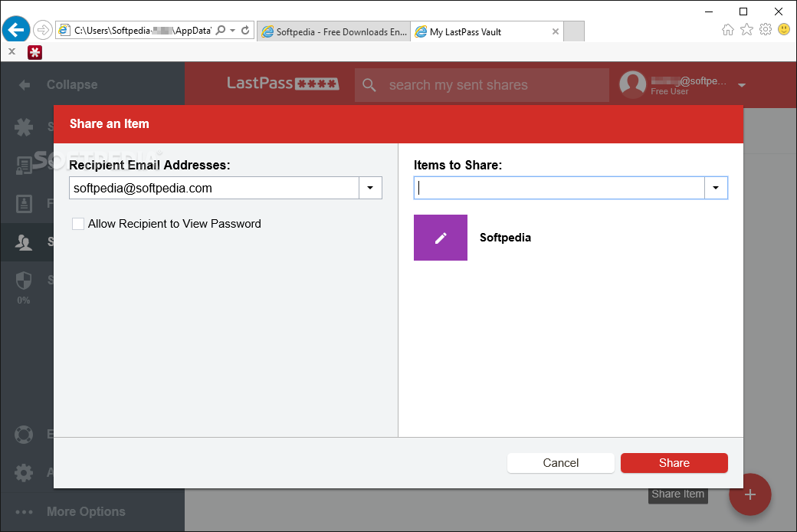Click the LastPass logo in header

pos(283,84)
